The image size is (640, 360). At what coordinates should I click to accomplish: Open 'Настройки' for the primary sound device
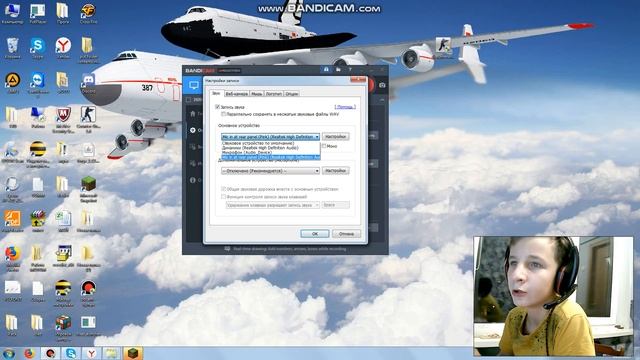pos(336,136)
